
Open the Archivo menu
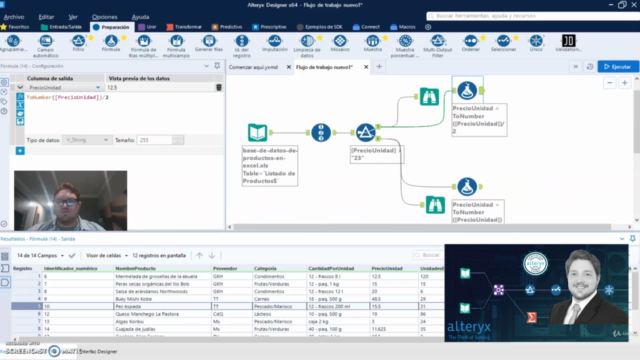(14, 17)
